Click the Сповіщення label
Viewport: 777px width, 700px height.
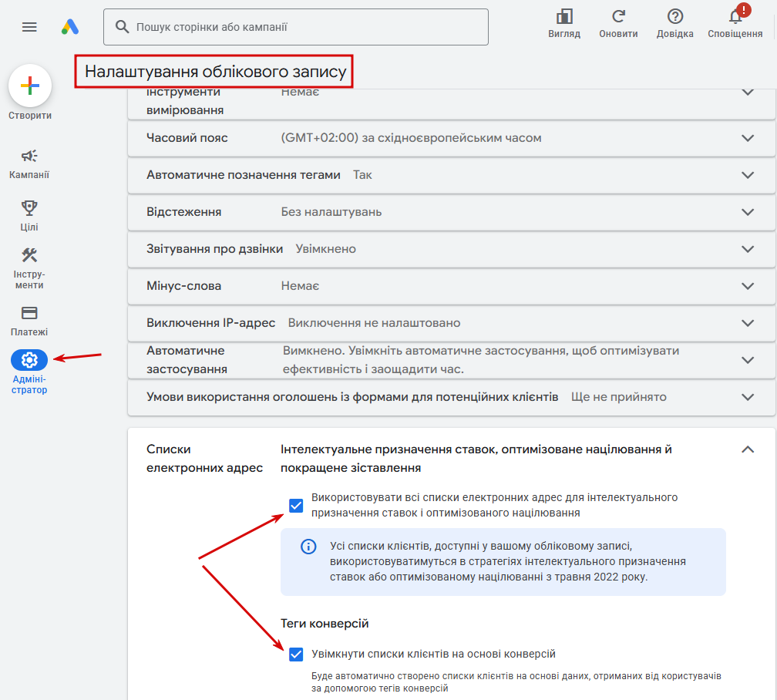coord(735,34)
